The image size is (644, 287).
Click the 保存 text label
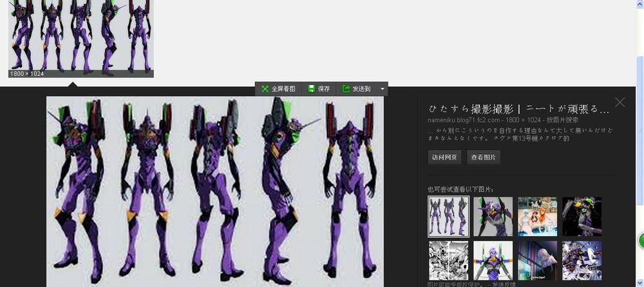click(x=324, y=89)
